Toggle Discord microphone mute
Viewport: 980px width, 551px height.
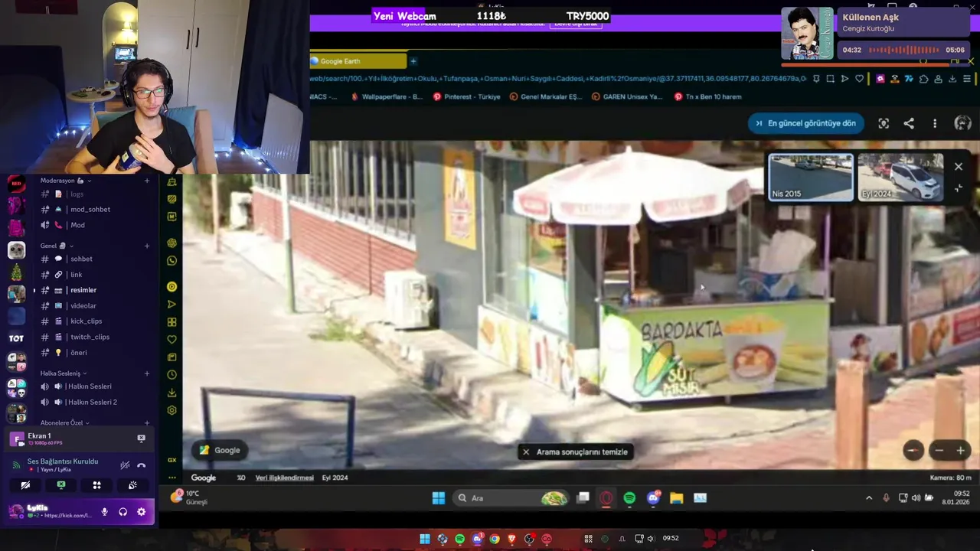[x=104, y=512]
